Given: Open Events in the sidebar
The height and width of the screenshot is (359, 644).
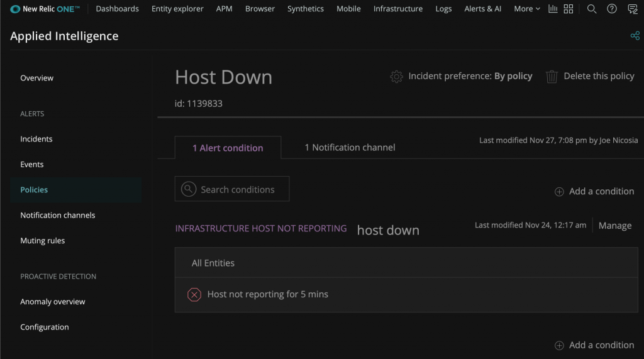Looking at the screenshot, I should [32, 164].
